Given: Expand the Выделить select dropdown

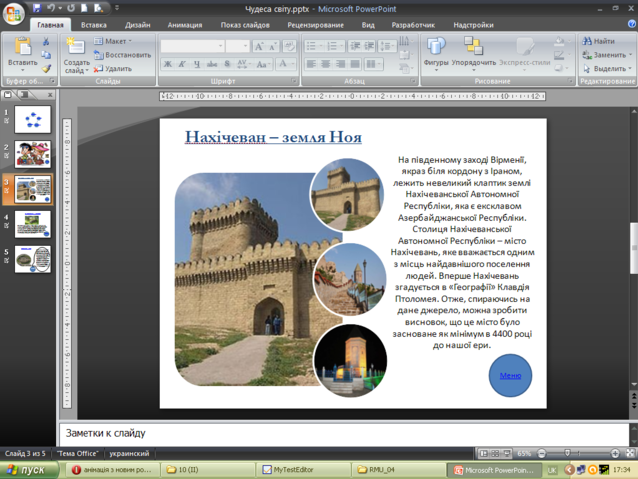Looking at the screenshot, I should coord(607,68).
